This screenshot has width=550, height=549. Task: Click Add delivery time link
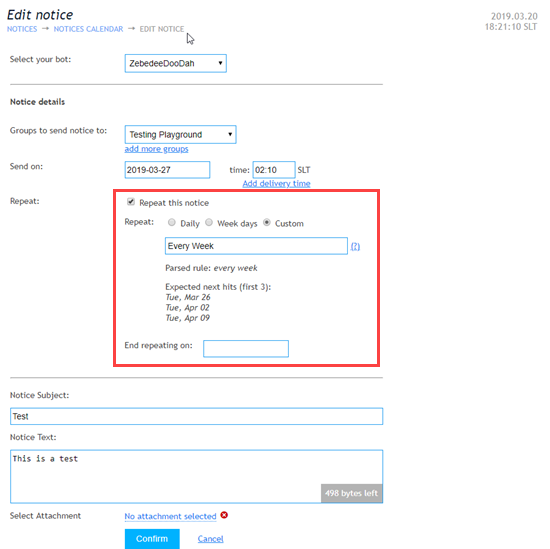(276, 183)
